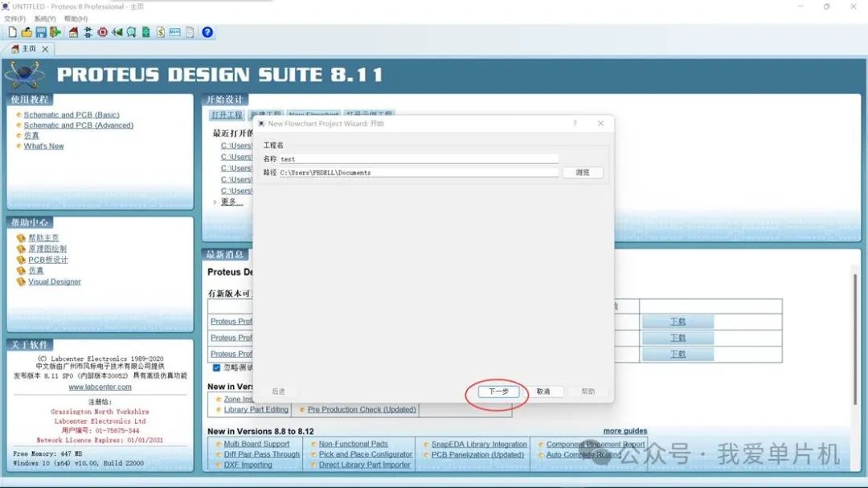Open Source Code toolbar icon
The image size is (868, 488).
(x=175, y=32)
